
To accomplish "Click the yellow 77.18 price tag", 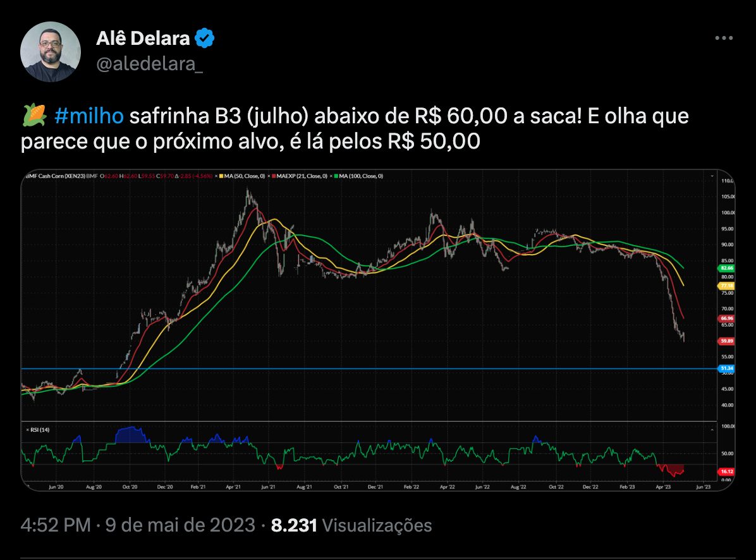I will pyautogui.click(x=726, y=286).
